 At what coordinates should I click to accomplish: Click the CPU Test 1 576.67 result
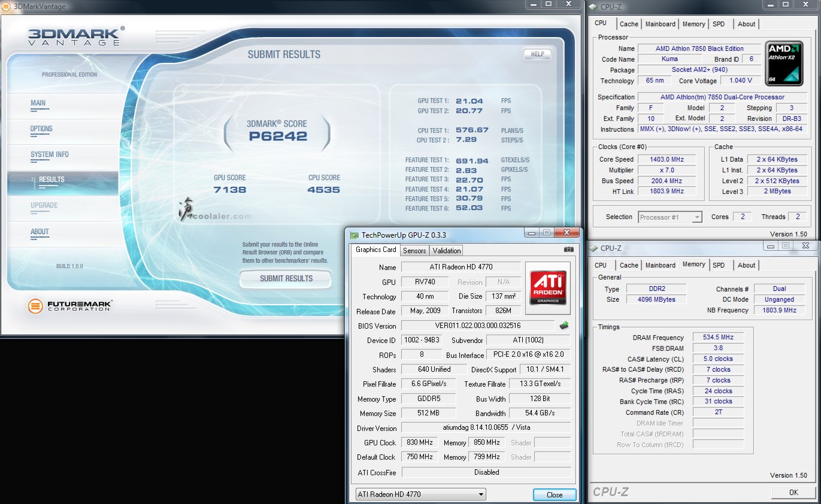pos(472,130)
